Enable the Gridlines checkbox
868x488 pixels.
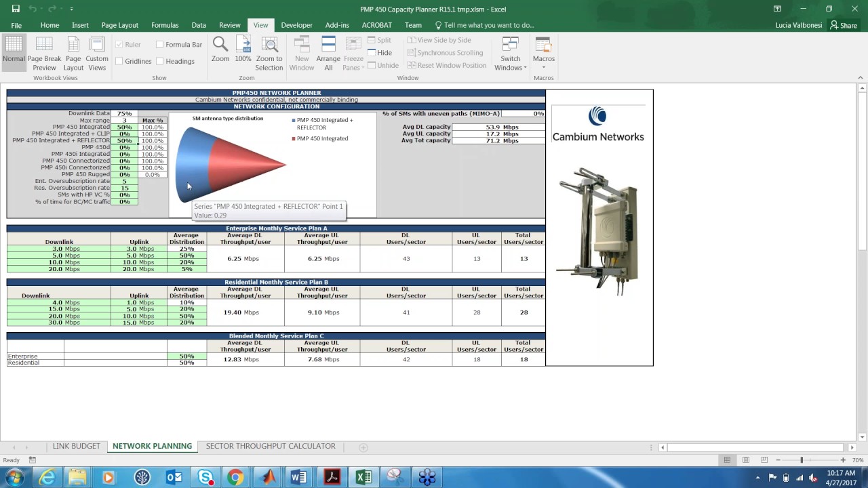point(120,60)
